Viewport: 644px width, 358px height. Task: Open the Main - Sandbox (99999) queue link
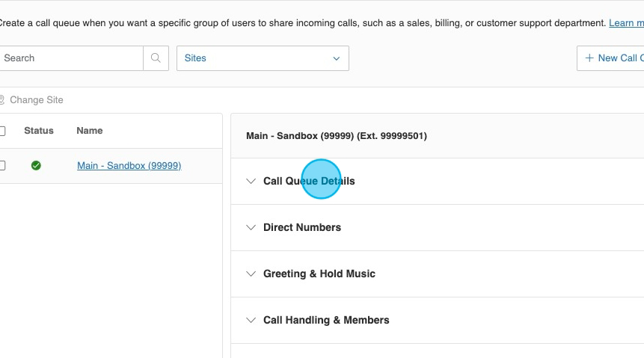point(129,166)
